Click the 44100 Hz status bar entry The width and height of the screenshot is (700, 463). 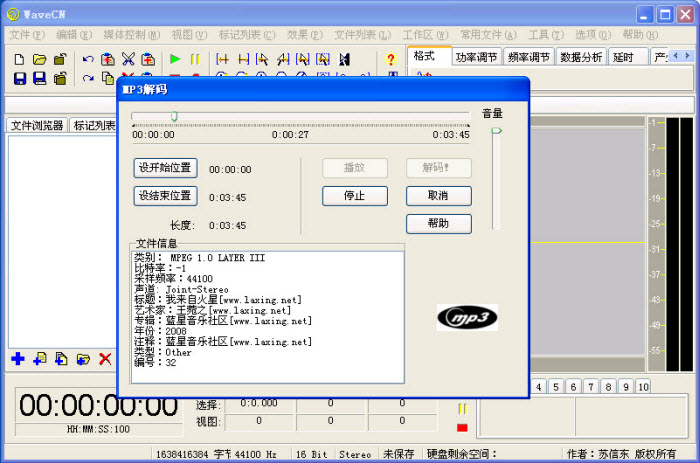[x=255, y=454]
